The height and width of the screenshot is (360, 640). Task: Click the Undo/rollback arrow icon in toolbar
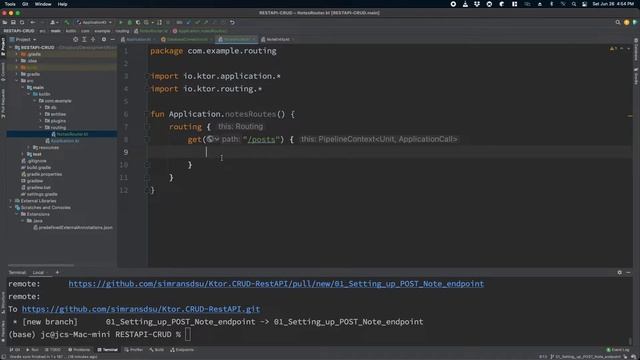232,22
